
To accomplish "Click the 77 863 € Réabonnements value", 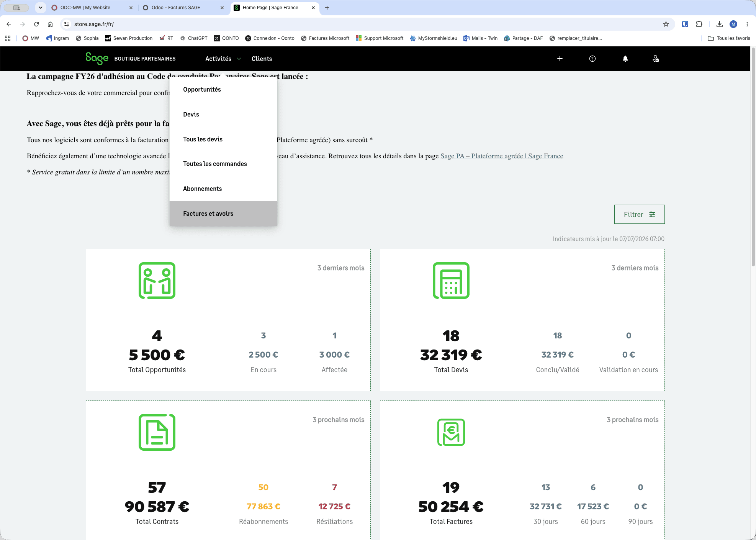I will click(263, 506).
